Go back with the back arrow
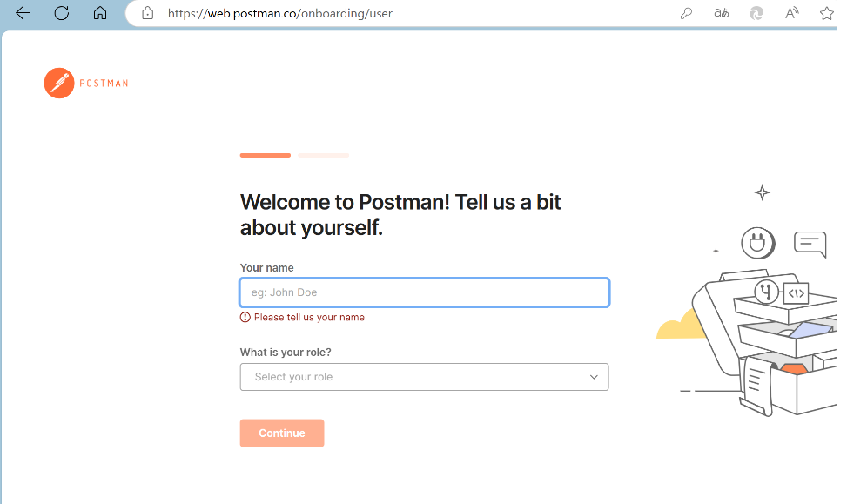847x504 pixels. tap(22, 13)
